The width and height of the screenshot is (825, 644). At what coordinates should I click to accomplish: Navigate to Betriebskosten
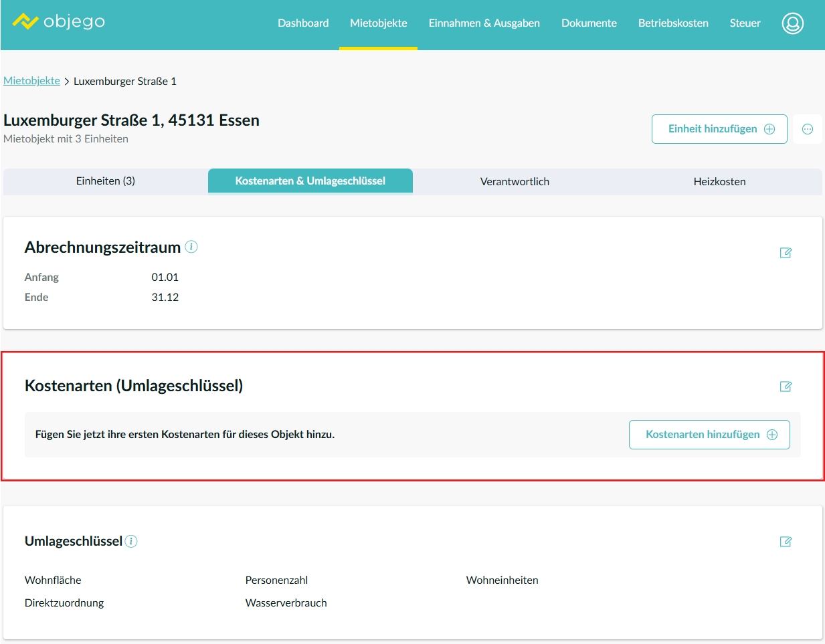[x=673, y=23]
